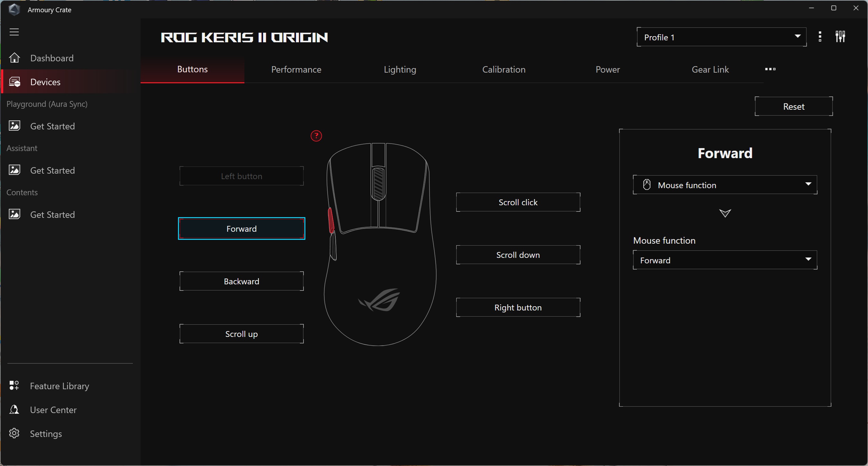Switch to the Gear Link tab
Viewport: 868px width, 466px height.
point(710,69)
